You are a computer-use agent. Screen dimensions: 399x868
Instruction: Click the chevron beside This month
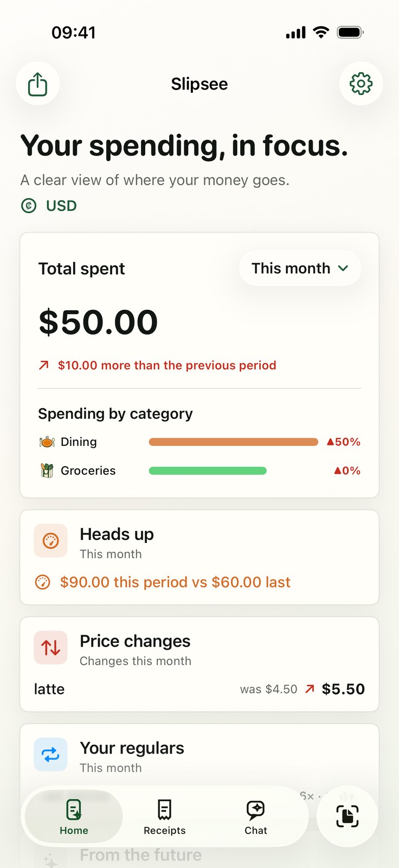(x=343, y=268)
